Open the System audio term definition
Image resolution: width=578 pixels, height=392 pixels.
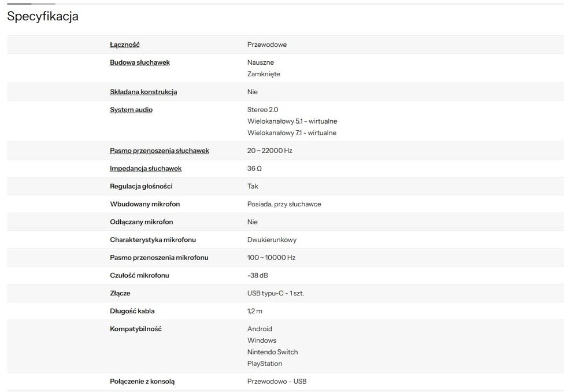(x=131, y=110)
